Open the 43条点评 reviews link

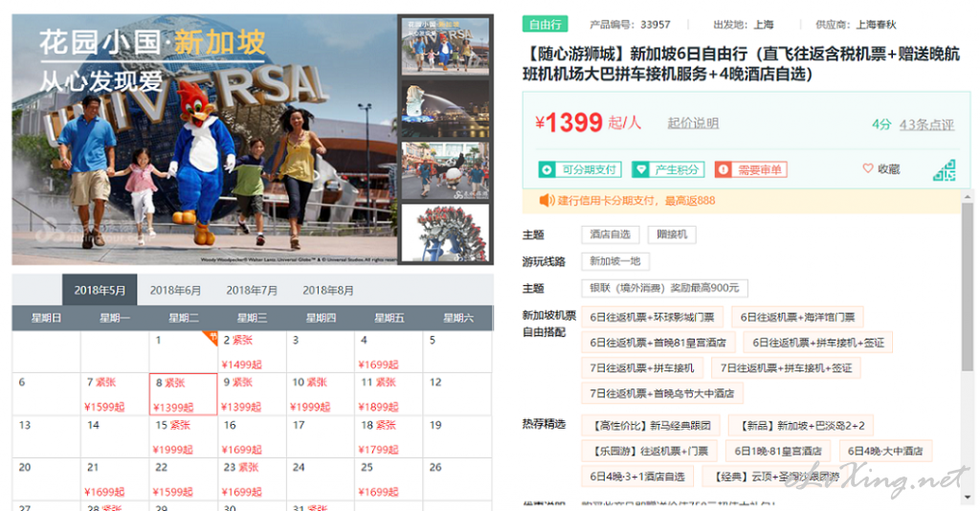[x=926, y=124]
